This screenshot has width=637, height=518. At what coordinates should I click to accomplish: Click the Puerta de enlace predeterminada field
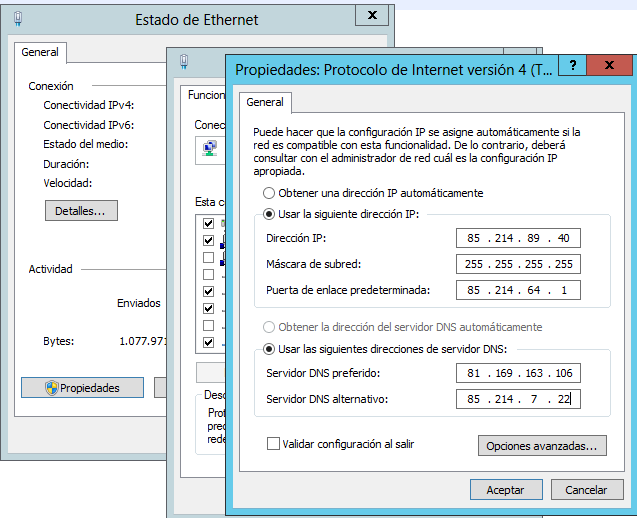(x=518, y=290)
